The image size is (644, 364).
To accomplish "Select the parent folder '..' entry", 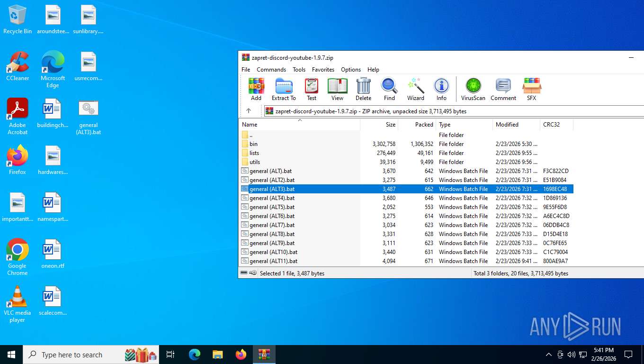I will pos(406,135).
